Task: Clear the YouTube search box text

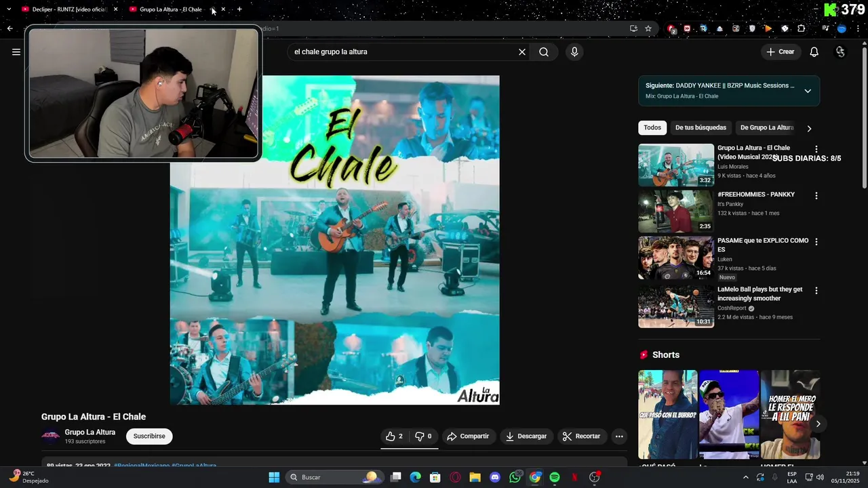Action: point(522,52)
